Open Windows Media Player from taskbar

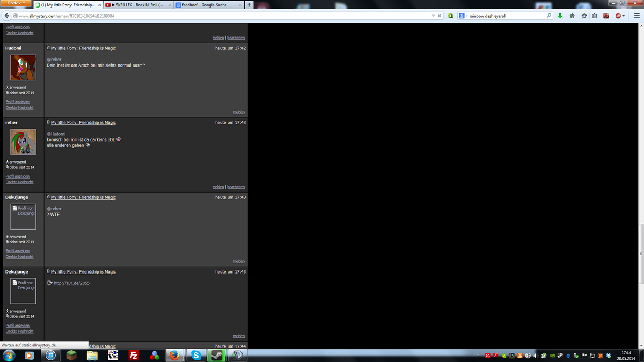point(29,355)
